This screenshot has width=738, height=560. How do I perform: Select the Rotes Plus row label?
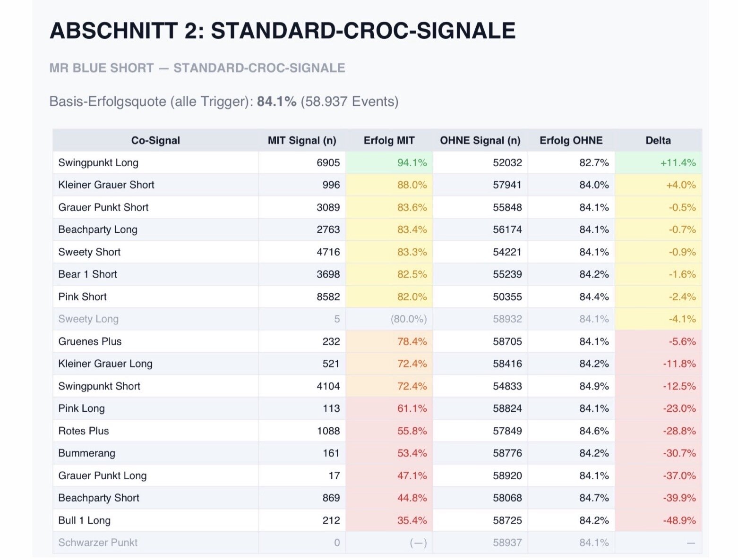[84, 431]
